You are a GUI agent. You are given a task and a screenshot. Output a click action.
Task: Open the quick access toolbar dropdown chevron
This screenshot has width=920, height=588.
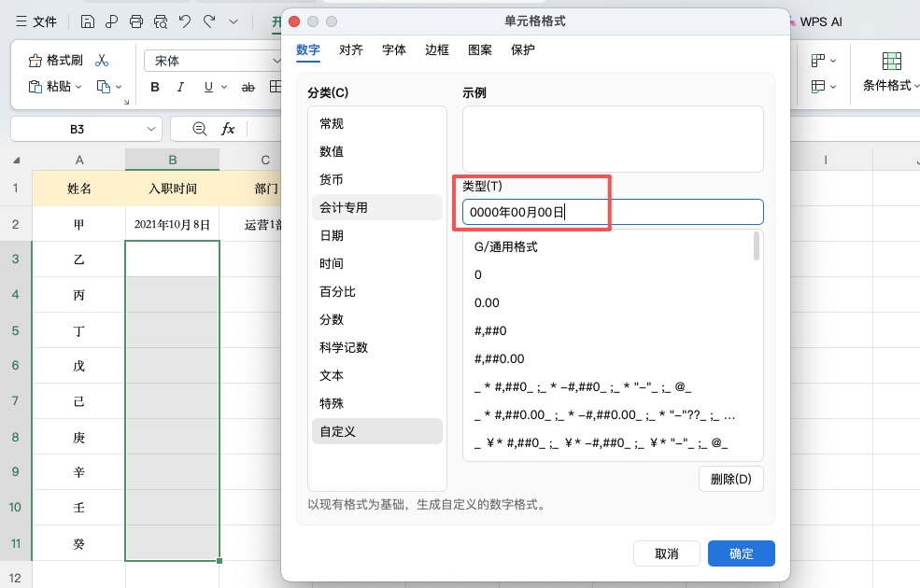234,22
